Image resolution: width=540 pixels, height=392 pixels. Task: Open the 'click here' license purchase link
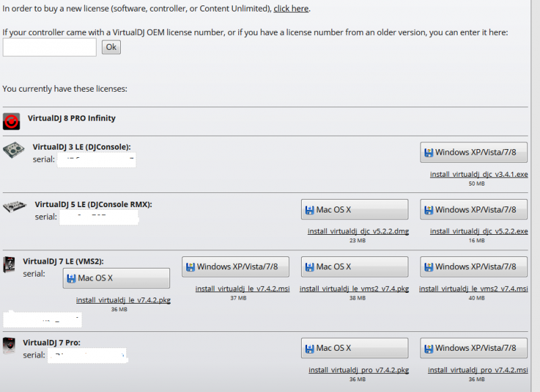291,9
